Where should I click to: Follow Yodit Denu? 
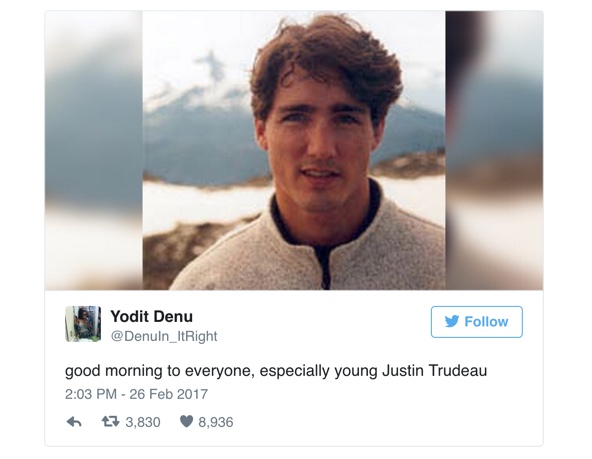476,322
